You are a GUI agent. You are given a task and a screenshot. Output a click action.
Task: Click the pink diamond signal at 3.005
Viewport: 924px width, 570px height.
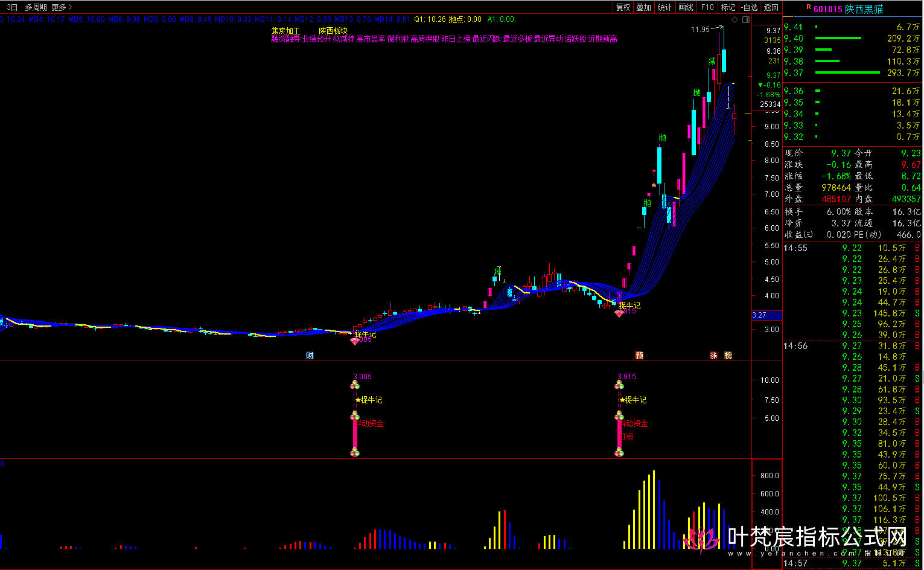point(354,341)
